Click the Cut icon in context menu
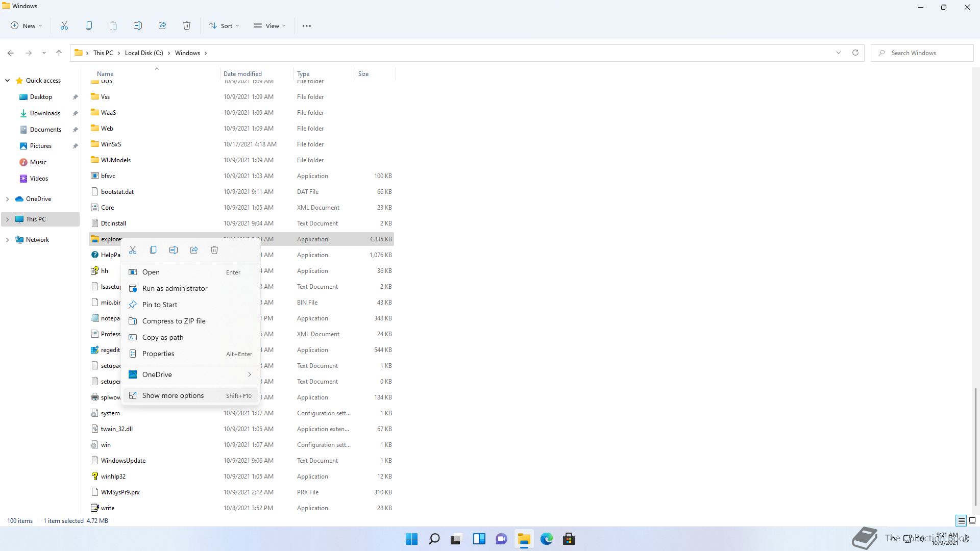The height and width of the screenshot is (551, 980). click(133, 250)
